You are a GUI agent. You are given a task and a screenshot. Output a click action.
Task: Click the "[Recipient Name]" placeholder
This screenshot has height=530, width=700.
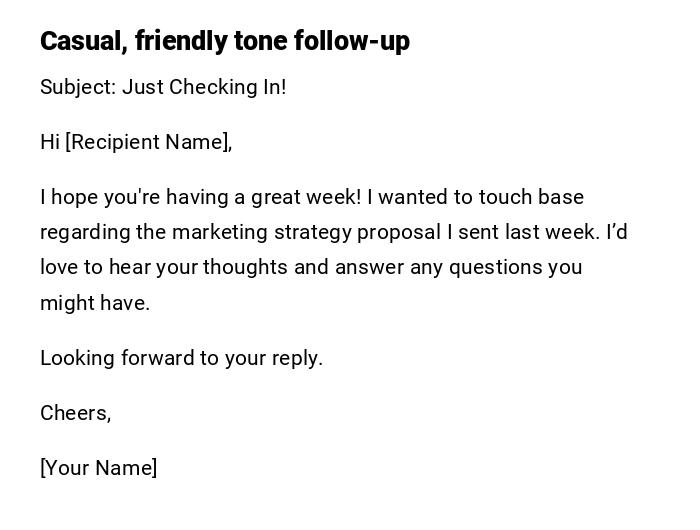point(149,142)
